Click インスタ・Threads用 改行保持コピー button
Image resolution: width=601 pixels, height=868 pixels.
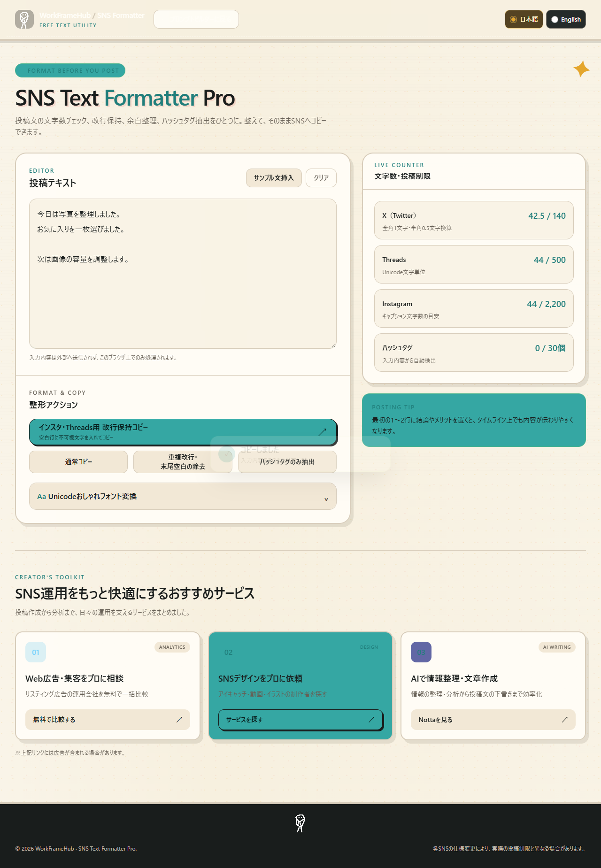pyautogui.click(x=183, y=432)
